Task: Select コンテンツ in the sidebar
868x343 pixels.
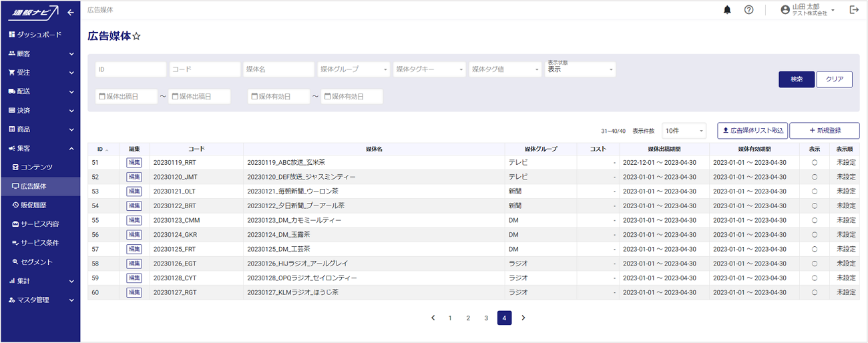Action: click(x=36, y=167)
